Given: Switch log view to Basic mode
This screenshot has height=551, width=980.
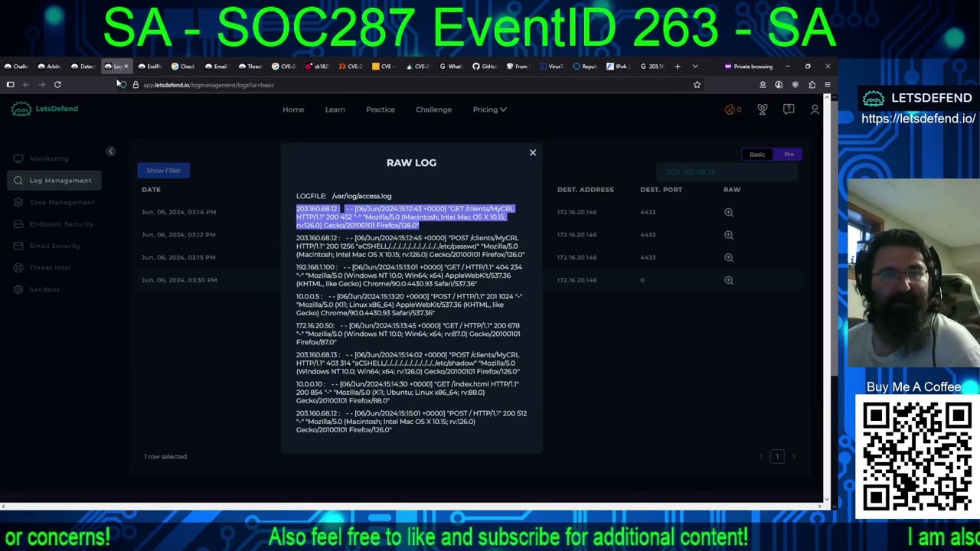Looking at the screenshot, I should tap(757, 155).
